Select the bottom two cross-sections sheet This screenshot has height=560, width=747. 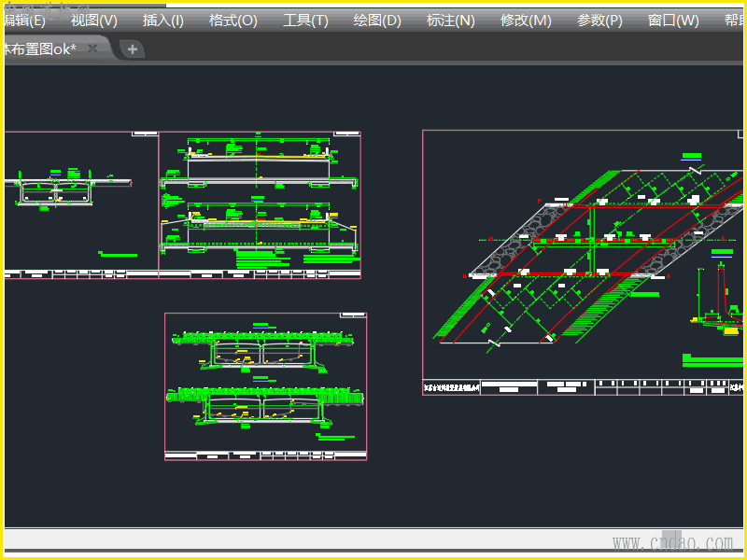pyautogui.click(x=266, y=386)
